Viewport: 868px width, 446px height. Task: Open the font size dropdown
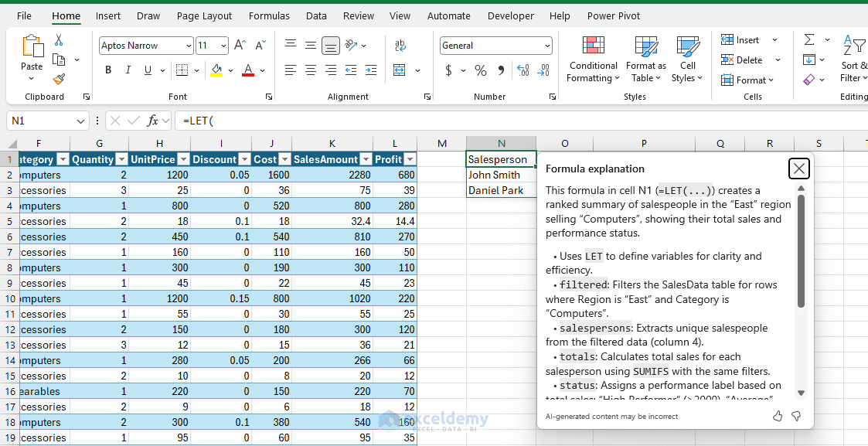[223, 46]
